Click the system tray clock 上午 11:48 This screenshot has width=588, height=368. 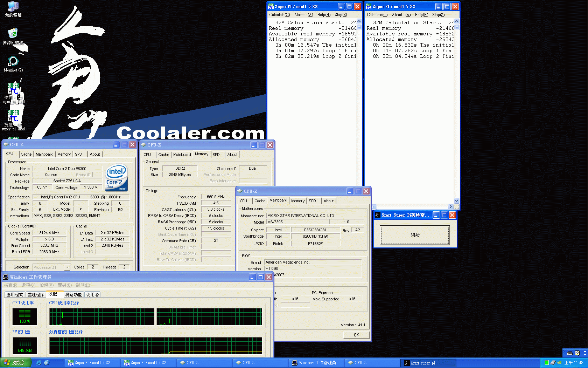pos(574,363)
